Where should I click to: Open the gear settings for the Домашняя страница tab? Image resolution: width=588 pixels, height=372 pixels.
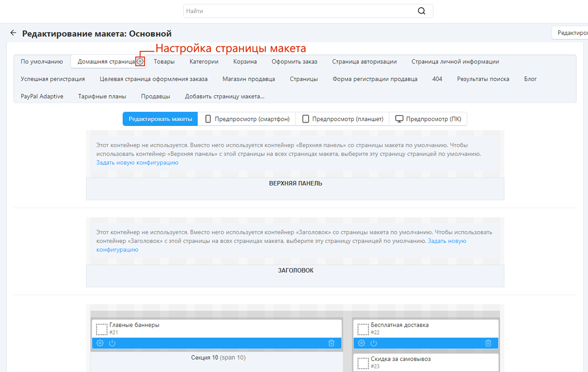point(140,62)
